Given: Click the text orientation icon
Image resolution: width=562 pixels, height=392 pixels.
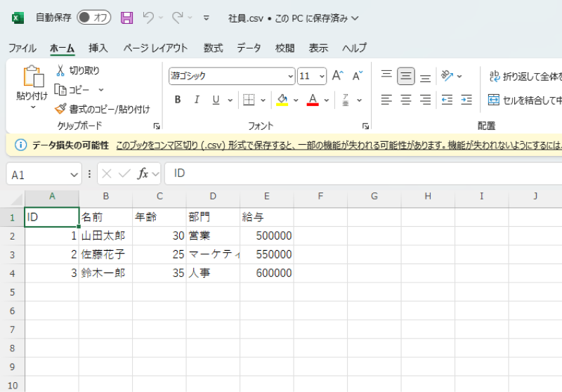Looking at the screenshot, I should [447, 76].
